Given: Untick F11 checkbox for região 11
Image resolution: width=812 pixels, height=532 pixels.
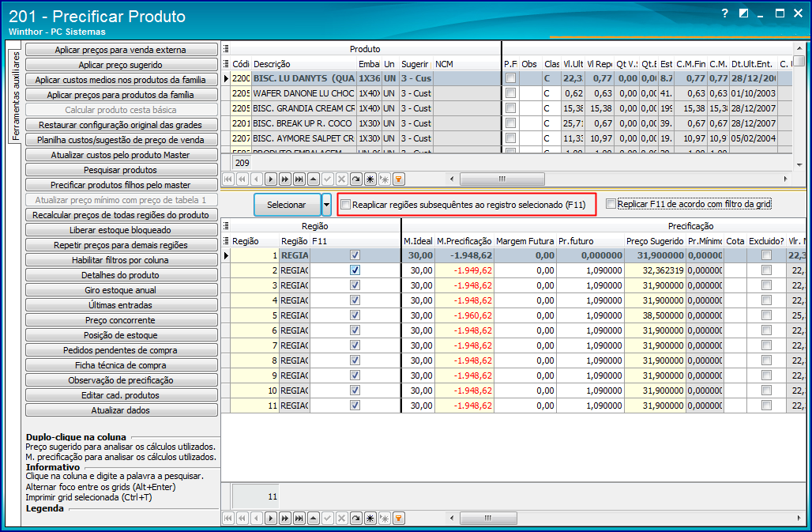Looking at the screenshot, I should 355,405.
